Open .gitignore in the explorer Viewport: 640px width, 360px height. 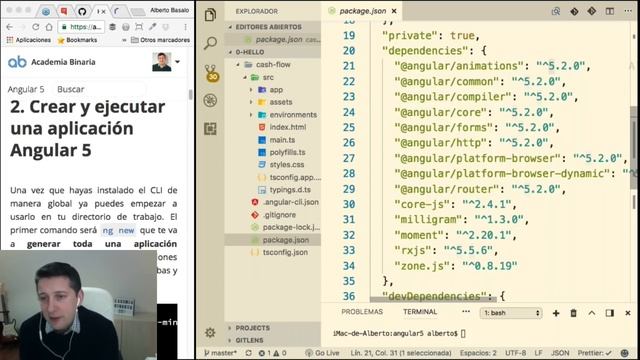click(279, 215)
